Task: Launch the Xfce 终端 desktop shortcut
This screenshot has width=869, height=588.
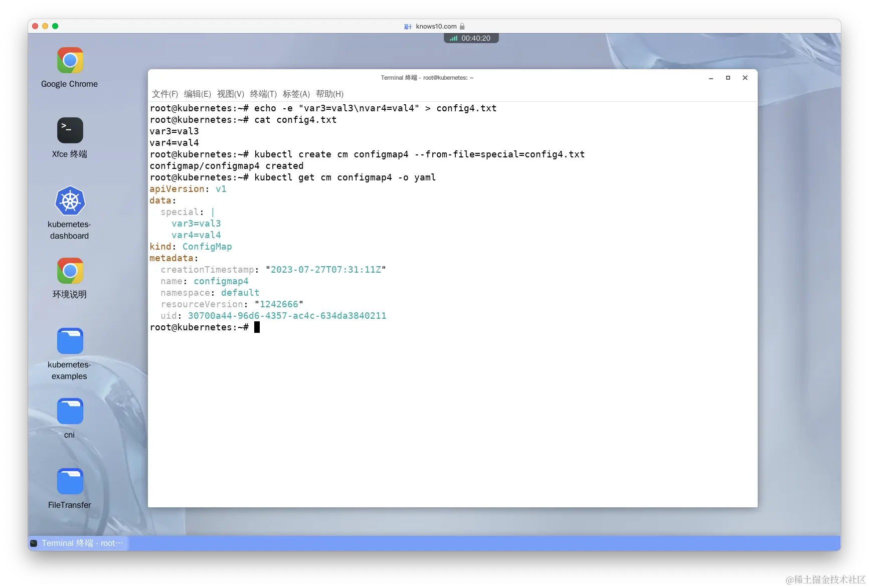Action: pyautogui.click(x=69, y=130)
